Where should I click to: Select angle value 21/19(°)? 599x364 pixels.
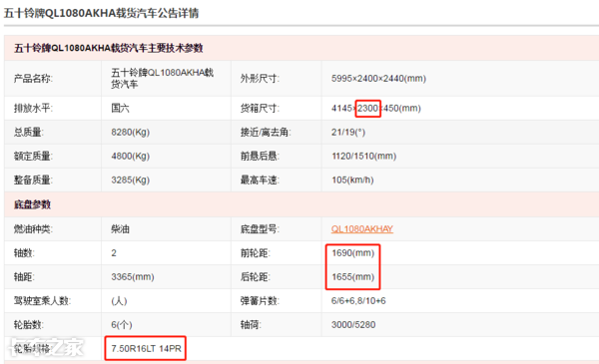[348, 133]
